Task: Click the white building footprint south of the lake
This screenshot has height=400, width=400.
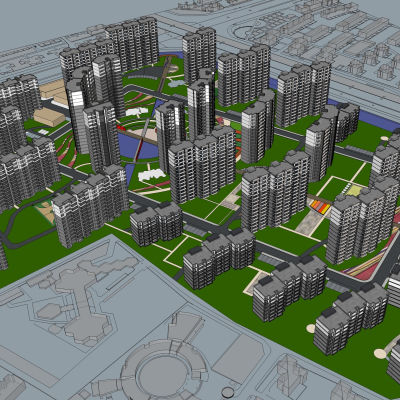Action: click(x=152, y=175)
